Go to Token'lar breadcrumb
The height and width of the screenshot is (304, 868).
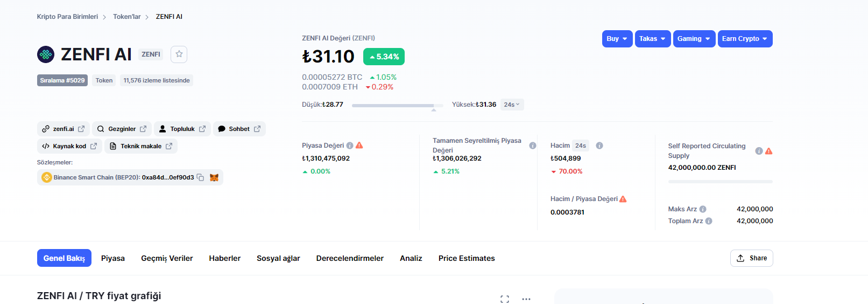click(x=126, y=17)
